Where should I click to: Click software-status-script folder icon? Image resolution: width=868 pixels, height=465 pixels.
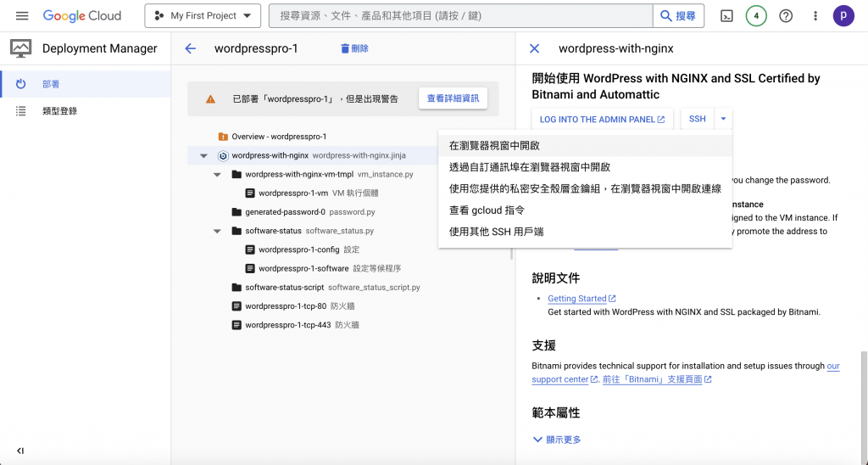[x=237, y=288]
